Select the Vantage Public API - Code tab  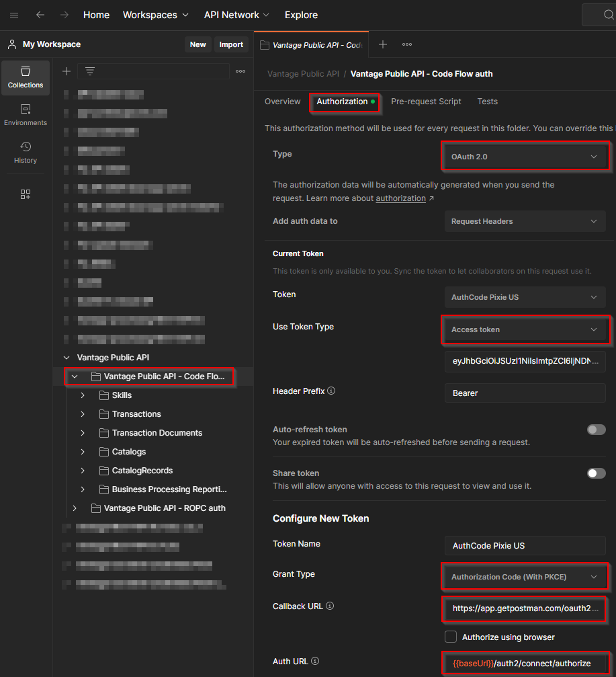[312, 45]
